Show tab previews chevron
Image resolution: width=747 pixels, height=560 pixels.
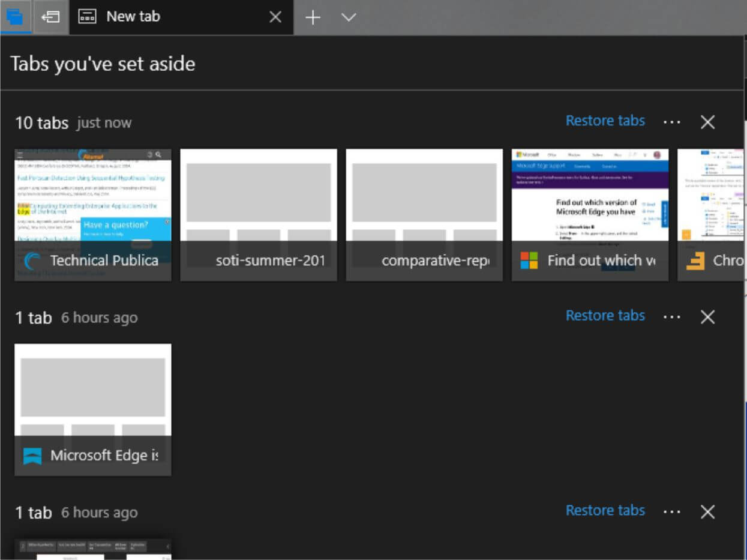pos(349,17)
